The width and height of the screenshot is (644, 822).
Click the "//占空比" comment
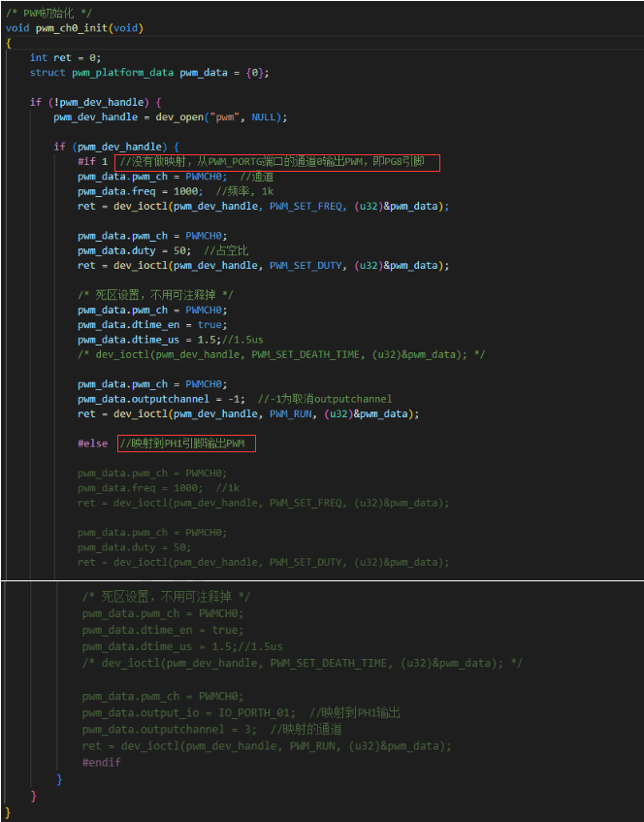[226, 250]
